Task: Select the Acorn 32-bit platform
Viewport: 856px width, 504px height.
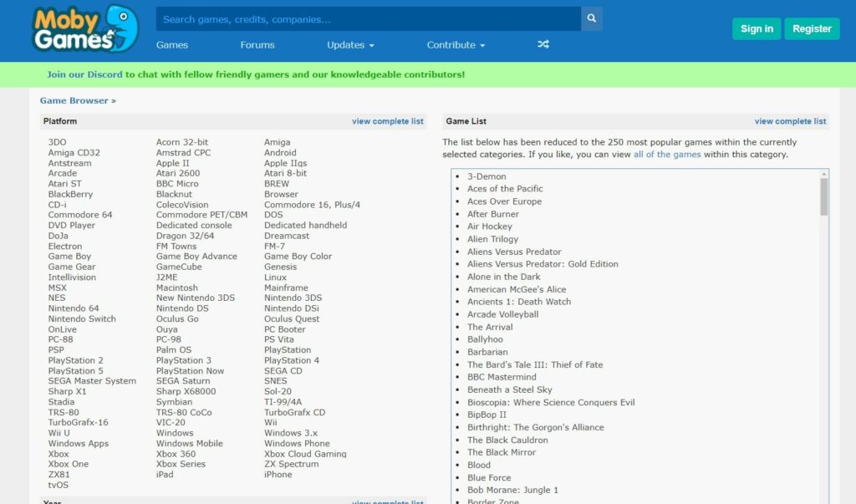Action: click(181, 142)
